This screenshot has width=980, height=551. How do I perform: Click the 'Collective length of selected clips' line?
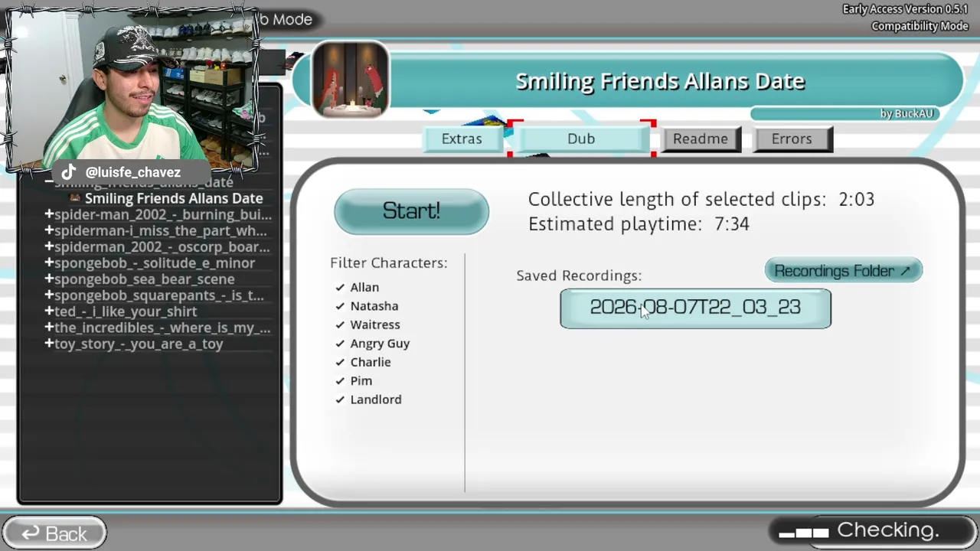click(x=701, y=200)
